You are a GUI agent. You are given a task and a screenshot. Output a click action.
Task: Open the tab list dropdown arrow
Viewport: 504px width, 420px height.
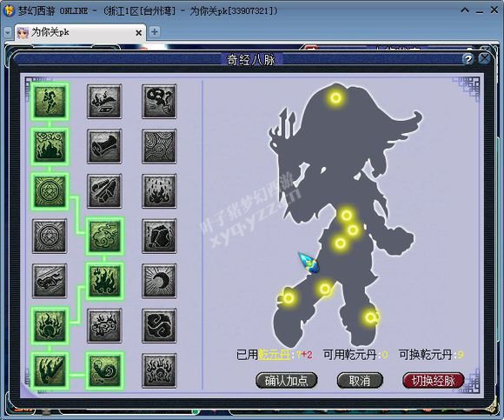click(8, 32)
